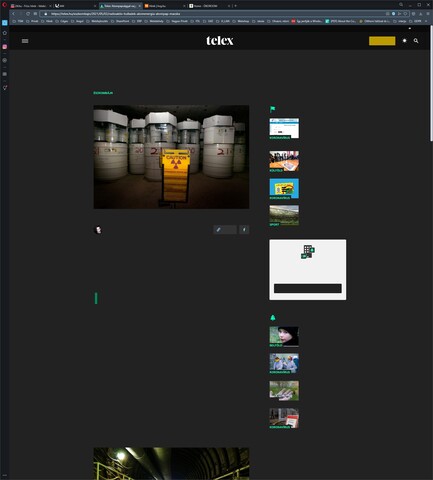This screenshot has width=433, height=480.
Task: Open the first Koronavírus thumbnail under the flag
Action: point(284,128)
